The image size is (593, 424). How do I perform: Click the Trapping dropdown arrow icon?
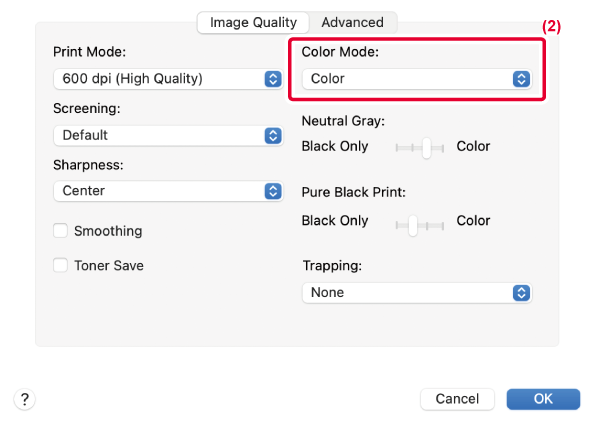coord(521,293)
